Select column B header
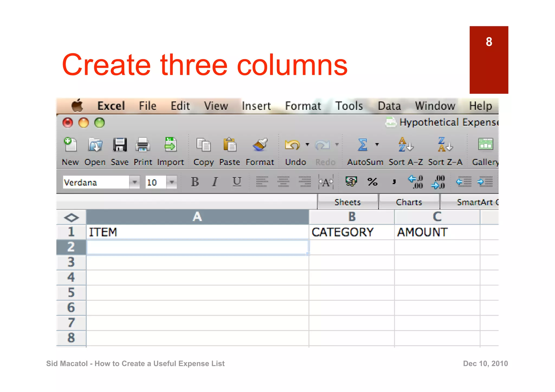 coord(352,217)
